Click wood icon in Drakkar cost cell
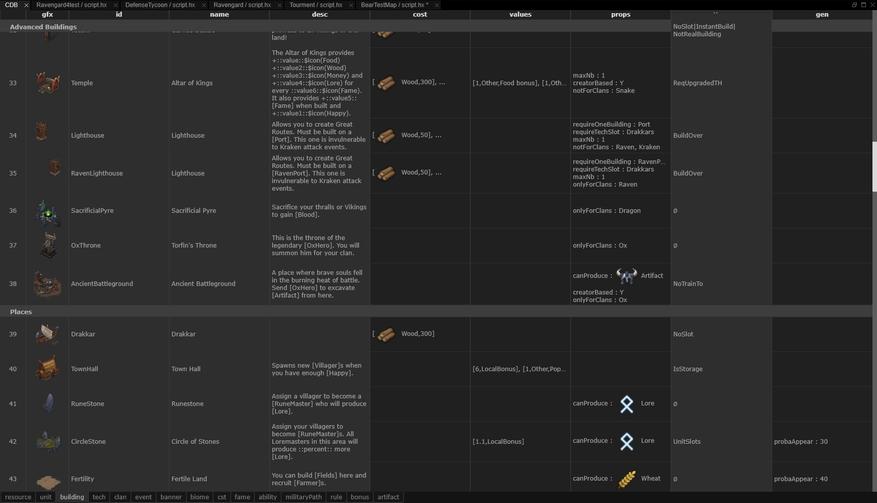The width and height of the screenshot is (877, 503). pos(386,334)
